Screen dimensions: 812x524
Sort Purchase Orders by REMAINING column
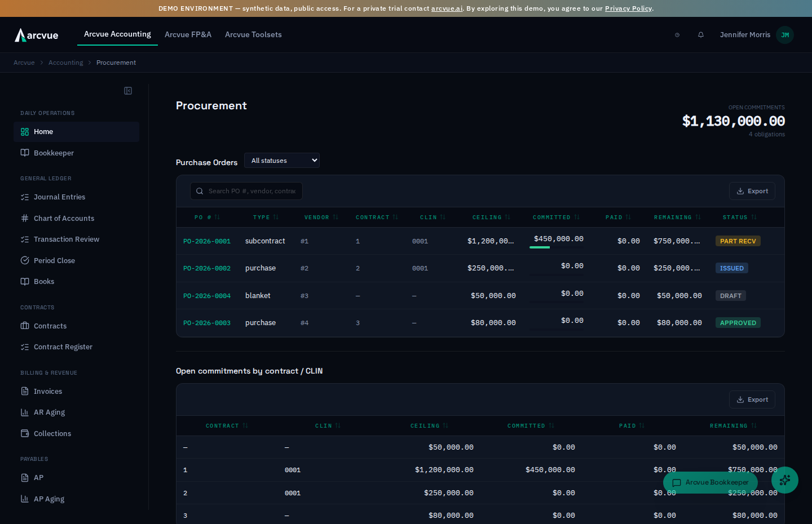click(x=677, y=217)
